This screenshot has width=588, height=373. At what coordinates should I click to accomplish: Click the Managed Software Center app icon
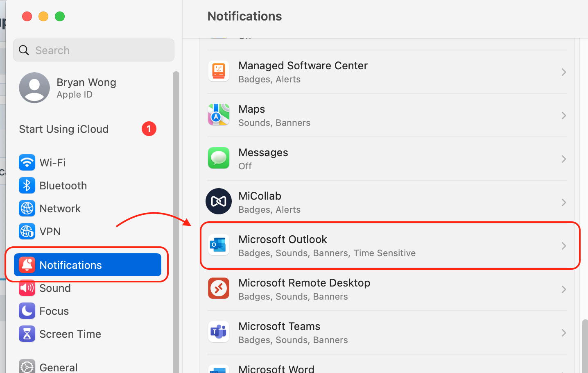pyautogui.click(x=219, y=71)
